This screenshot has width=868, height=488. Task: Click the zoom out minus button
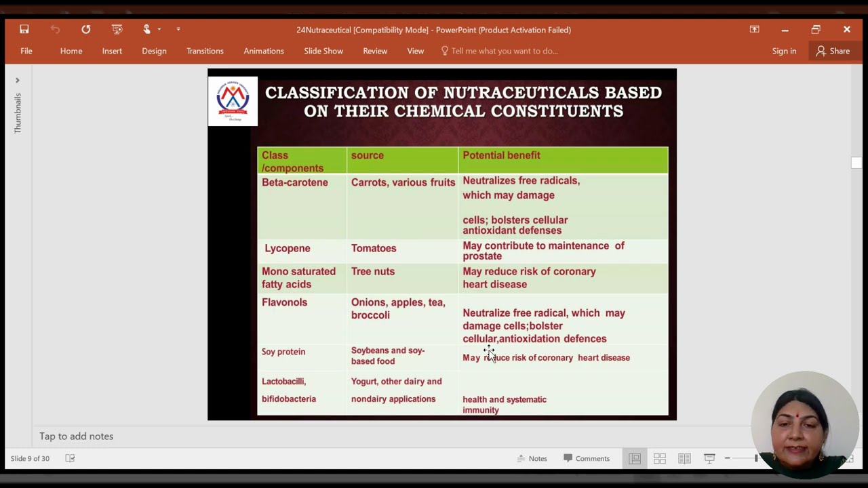click(x=727, y=458)
